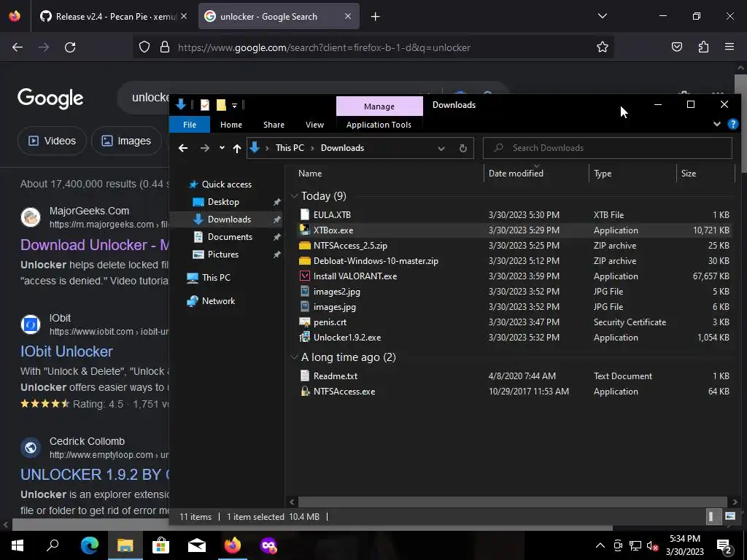Switch to the Share ribbon tab

[x=274, y=125]
